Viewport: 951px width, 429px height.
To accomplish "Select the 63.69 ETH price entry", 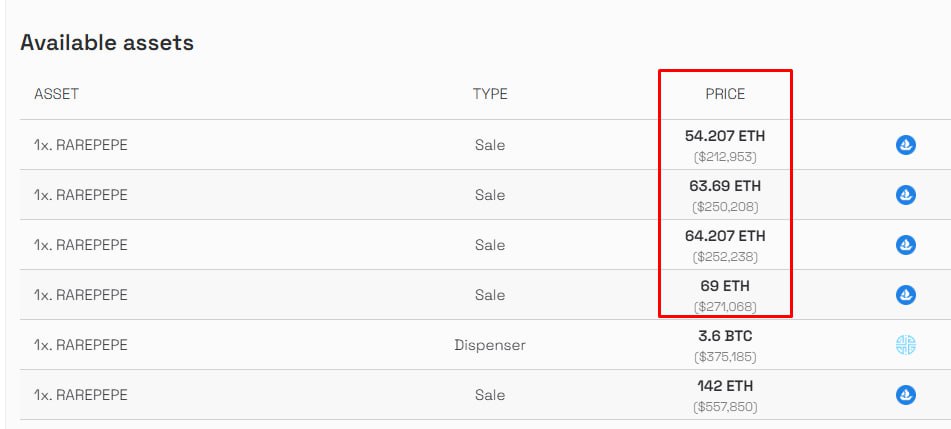I will coord(725,186).
